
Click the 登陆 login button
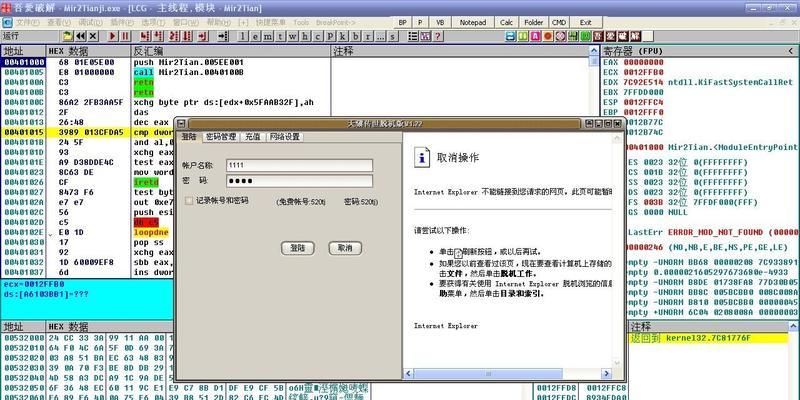coord(297,248)
